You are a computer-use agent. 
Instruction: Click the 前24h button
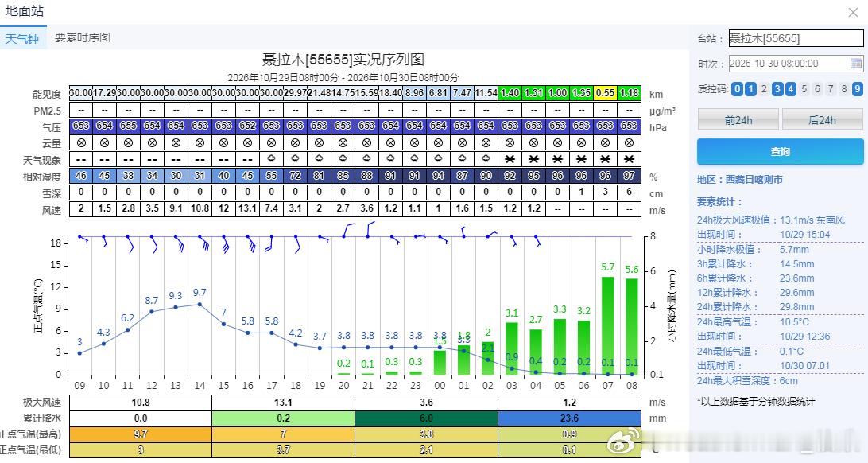(738, 119)
